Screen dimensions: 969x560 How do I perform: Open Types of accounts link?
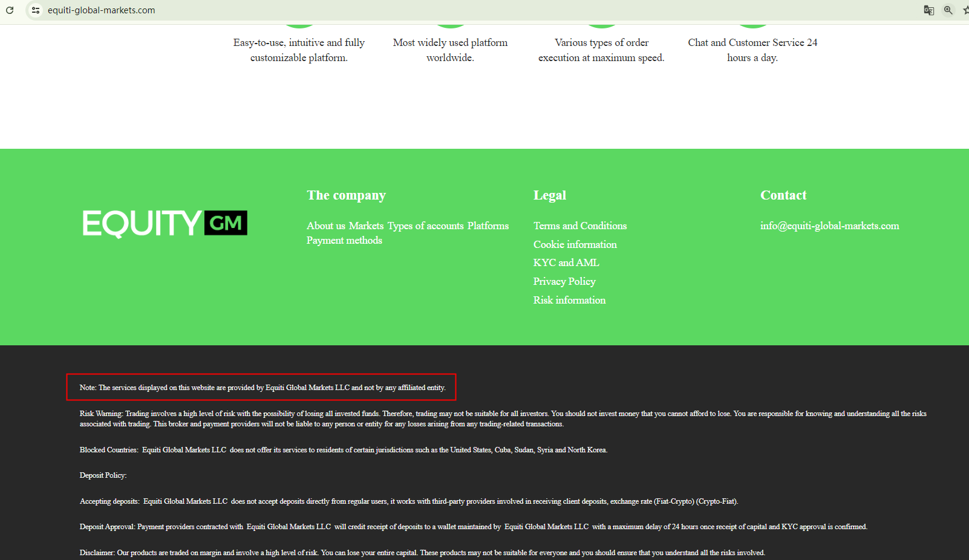(x=426, y=226)
